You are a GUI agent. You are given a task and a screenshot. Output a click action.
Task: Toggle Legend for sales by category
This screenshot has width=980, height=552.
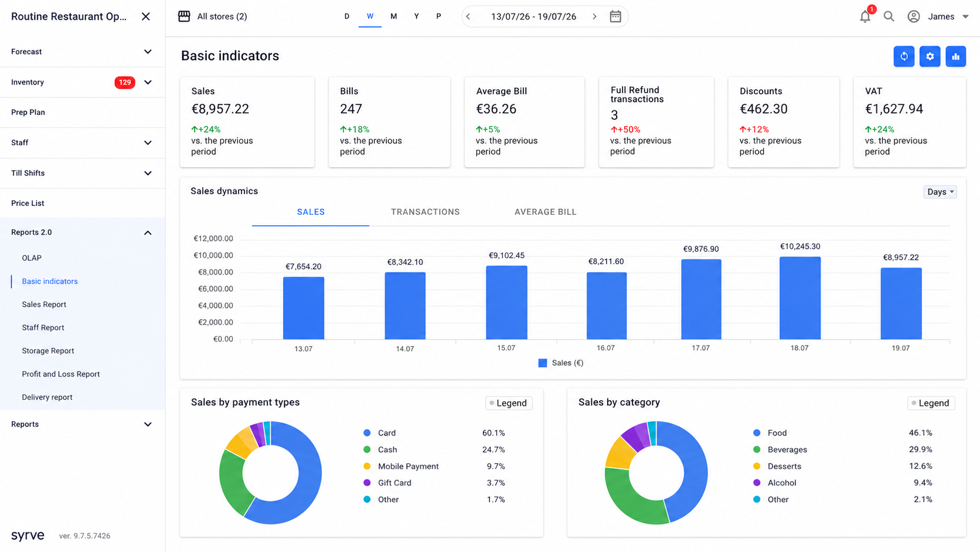coord(931,403)
